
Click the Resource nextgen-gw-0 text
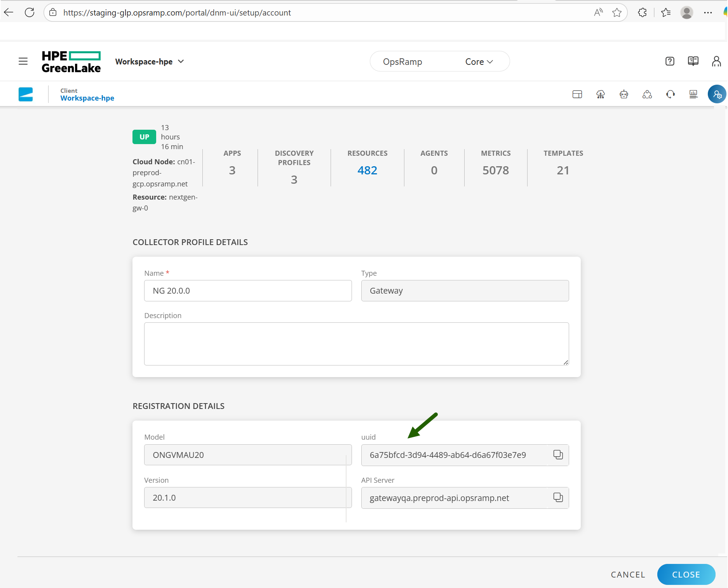point(165,202)
